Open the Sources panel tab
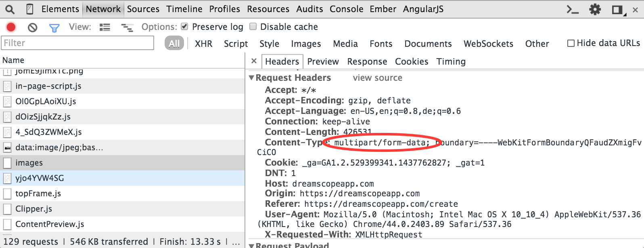The image size is (644, 248). [143, 9]
